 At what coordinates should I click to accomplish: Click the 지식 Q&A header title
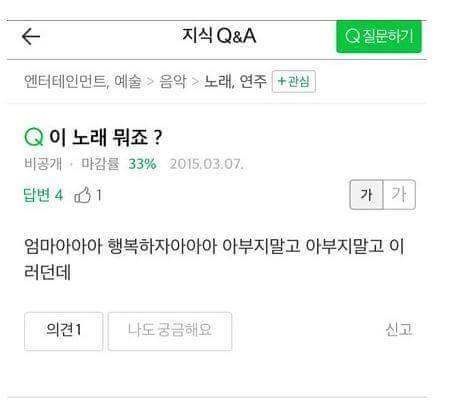pyautogui.click(x=219, y=35)
